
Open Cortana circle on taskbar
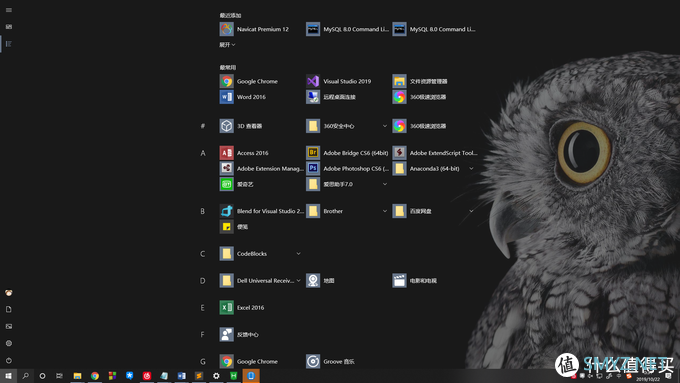42,376
